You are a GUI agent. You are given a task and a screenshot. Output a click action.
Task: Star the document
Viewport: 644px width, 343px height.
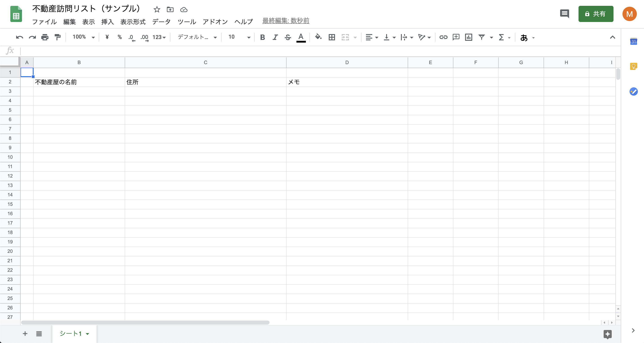coord(157,9)
